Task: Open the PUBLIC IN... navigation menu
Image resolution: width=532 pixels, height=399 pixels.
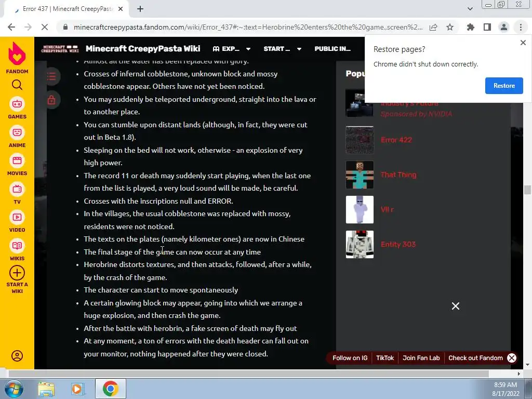Action: 332,49
